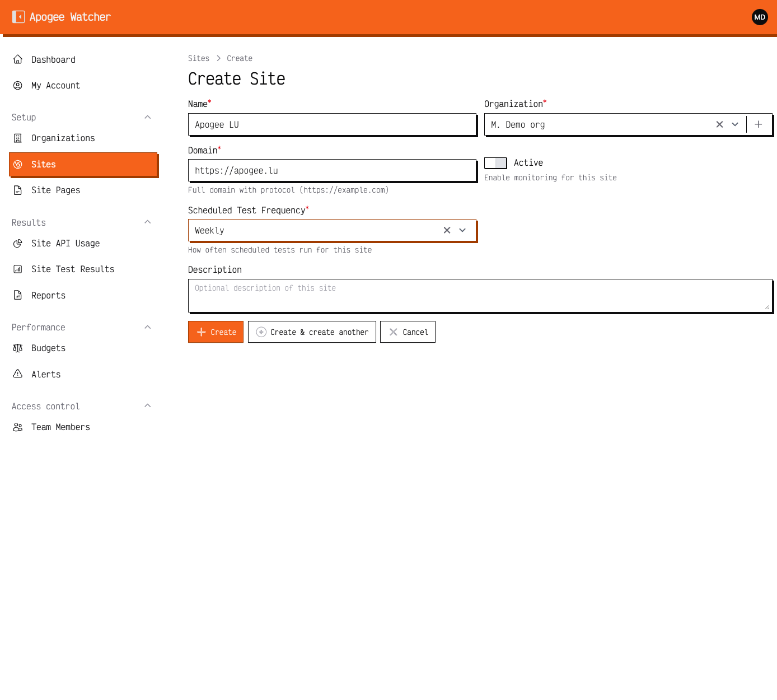Click the Apogee Watcher brand title
The width and height of the screenshot is (777, 700).
pos(70,17)
